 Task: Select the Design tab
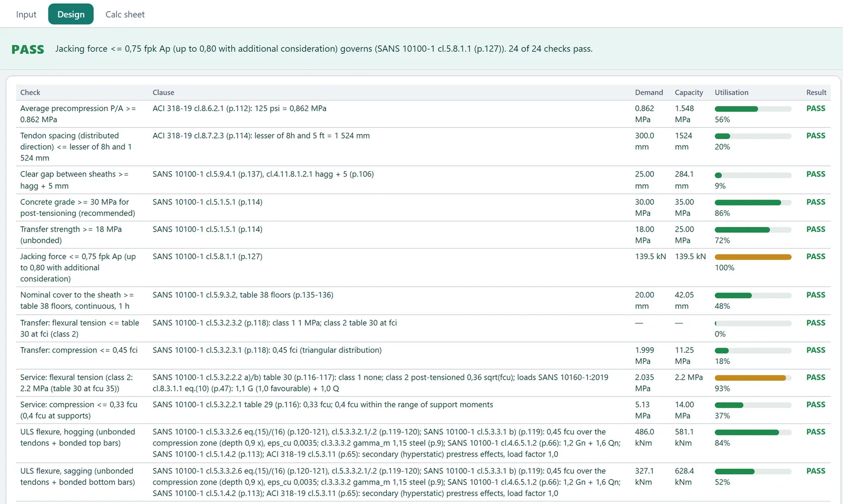pos(71,14)
